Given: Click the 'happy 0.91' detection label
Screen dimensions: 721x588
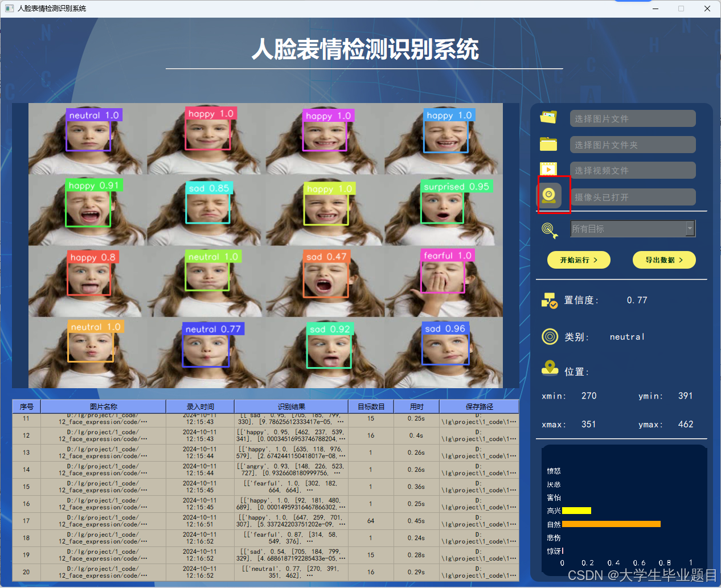Looking at the screenshot, I should point(93,186).
